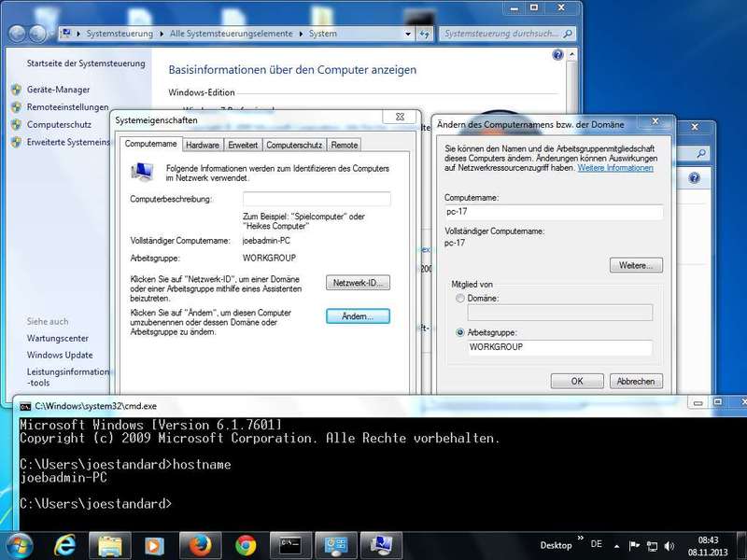747x560 pixels.
Task: Open the Computerschutz tab in Systemeigenschaften
Action: click(x=294, y=145)
